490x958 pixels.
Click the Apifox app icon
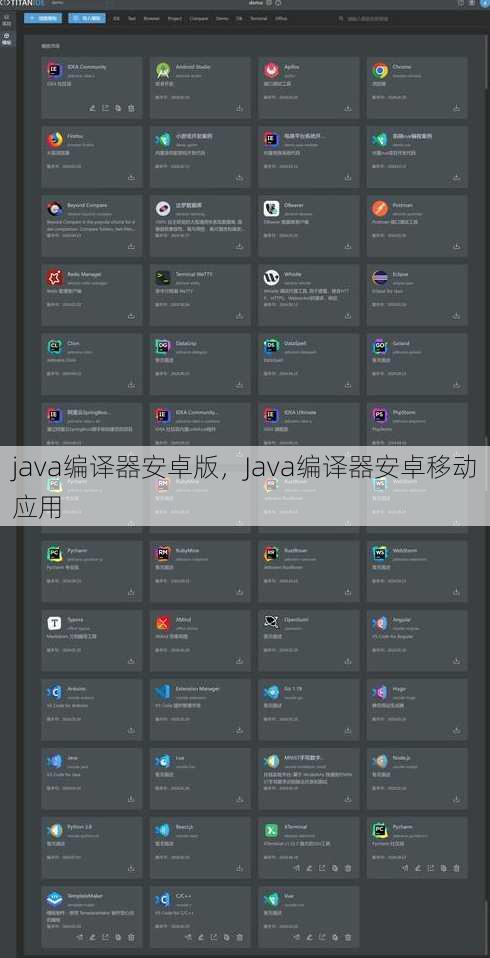pyautogui.click(x=271, y=71)
